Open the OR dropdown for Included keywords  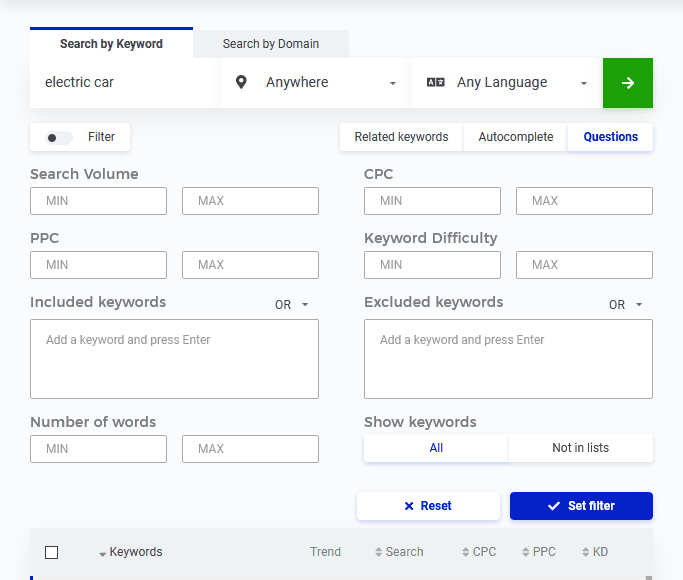tap(292, 304)
